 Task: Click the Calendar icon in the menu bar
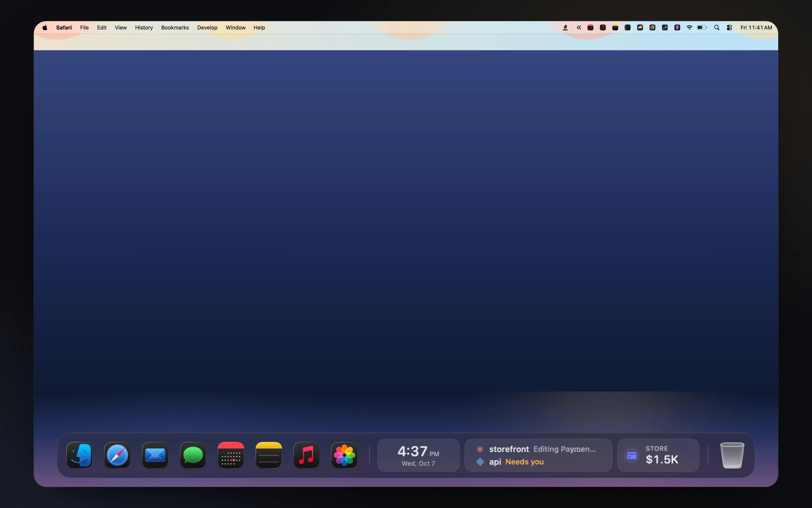(x=591, y=28)
